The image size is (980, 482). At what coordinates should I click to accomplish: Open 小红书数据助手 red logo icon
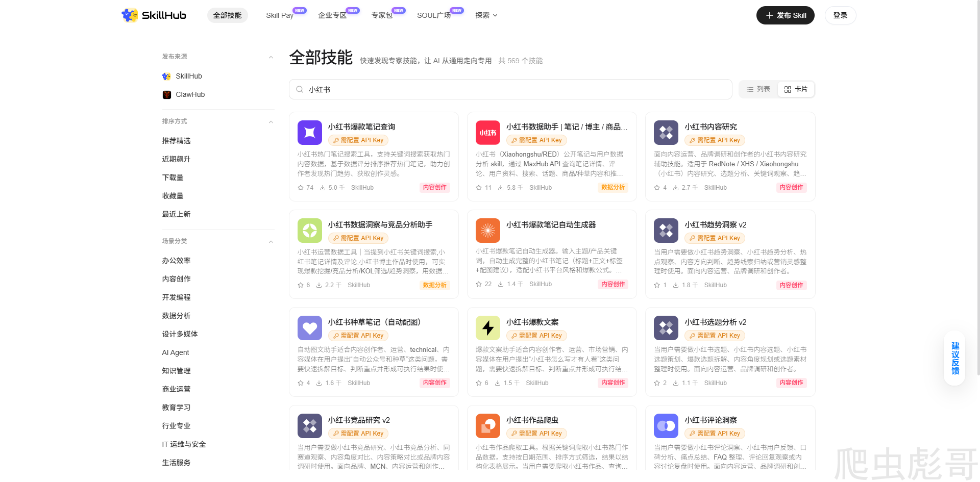click(488, 133)
